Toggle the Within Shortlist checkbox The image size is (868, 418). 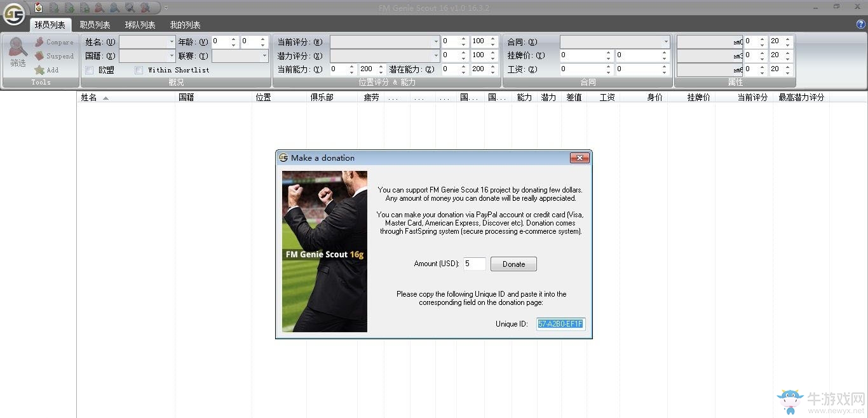tap(139, 70)
